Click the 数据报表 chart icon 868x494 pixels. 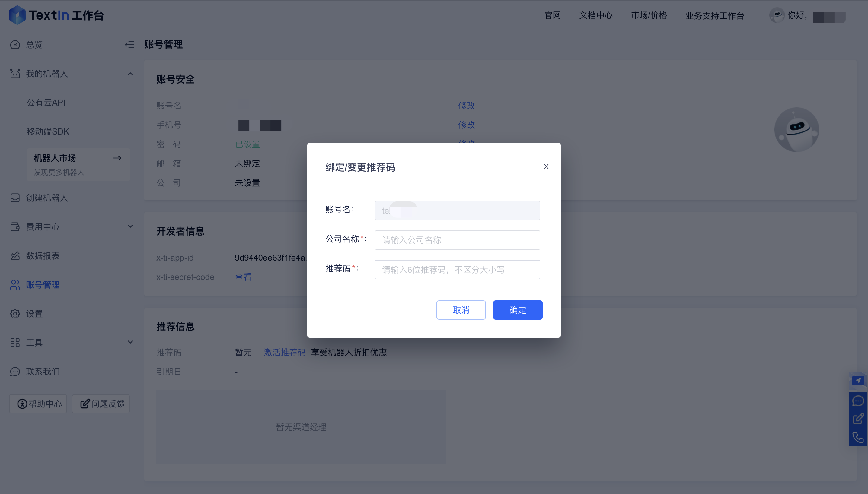click(x=15, y=255)
